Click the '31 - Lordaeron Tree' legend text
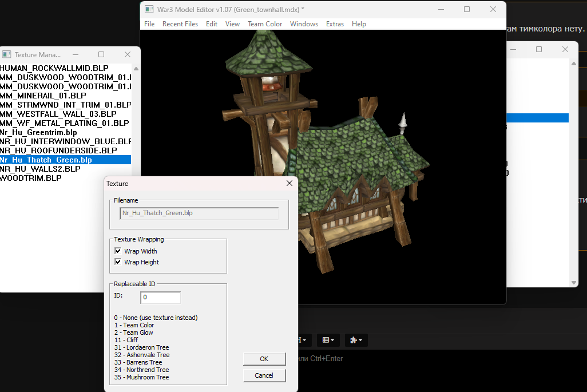This screenshot has height=392, width=587. point(141,347)
